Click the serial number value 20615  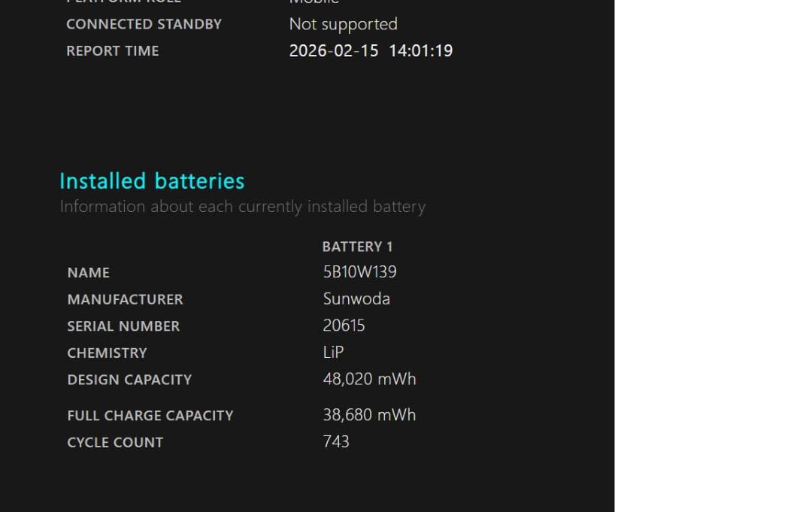[344, 326]
